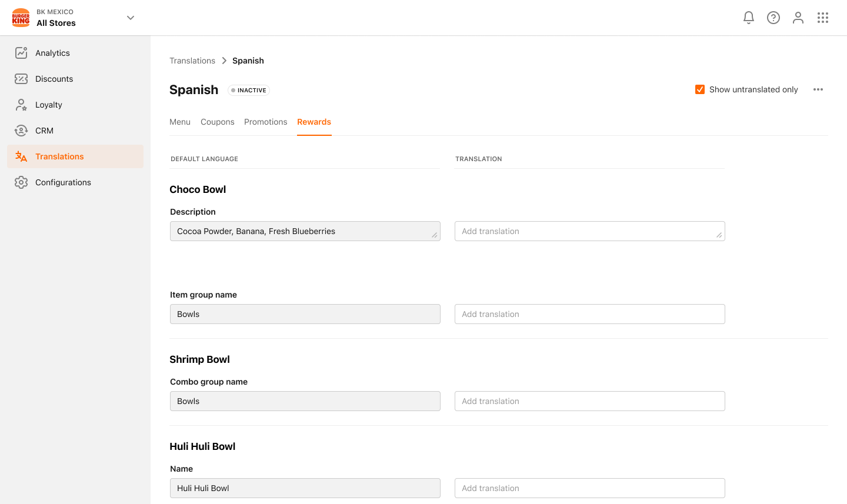Click the Shrimp Bowl default Bowls field

pyautogui.click(x=305, y=401)
